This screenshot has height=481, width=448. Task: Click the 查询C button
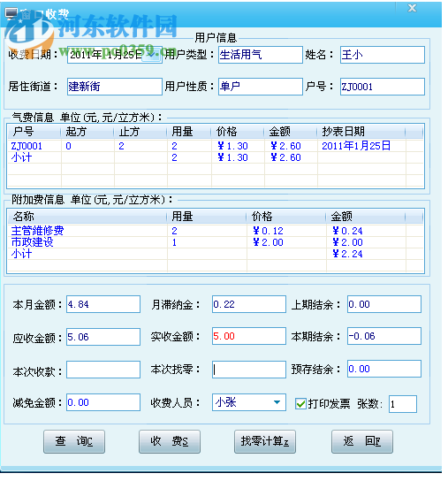coord(74,441)
